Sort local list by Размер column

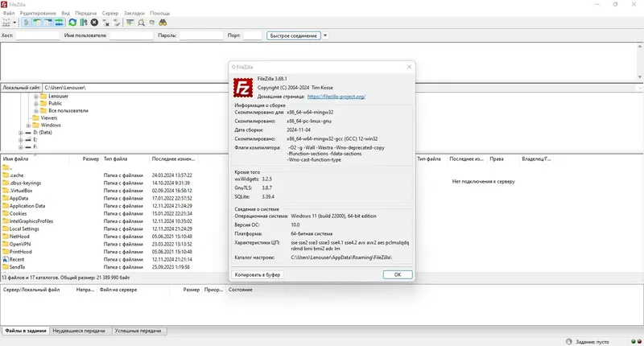pyautogui.click(x=85, y=159)
